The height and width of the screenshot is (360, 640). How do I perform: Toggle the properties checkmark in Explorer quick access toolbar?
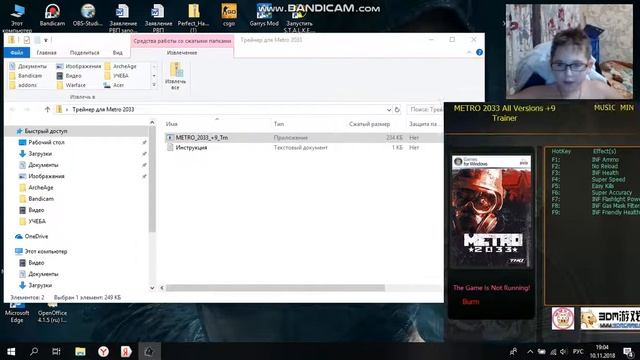click(x=27, y=40)
